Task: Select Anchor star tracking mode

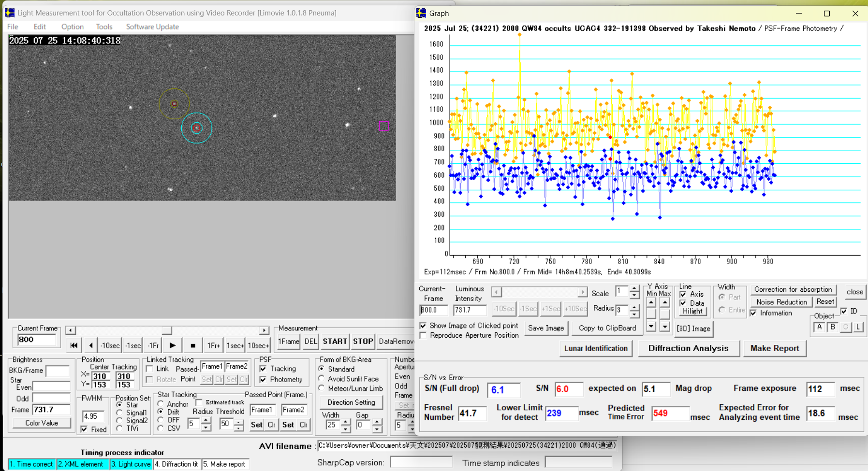Action: click(x=161, y=404)
